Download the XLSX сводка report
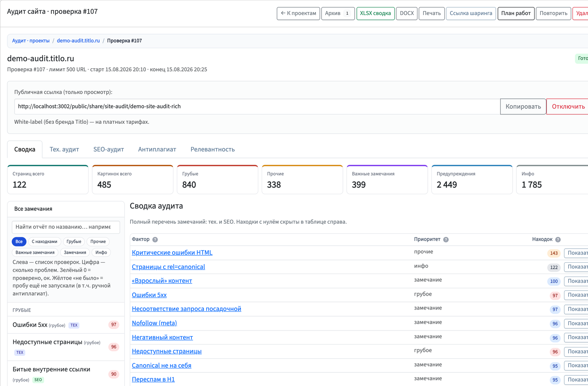588x386 pixels. (x=376, y=13)
